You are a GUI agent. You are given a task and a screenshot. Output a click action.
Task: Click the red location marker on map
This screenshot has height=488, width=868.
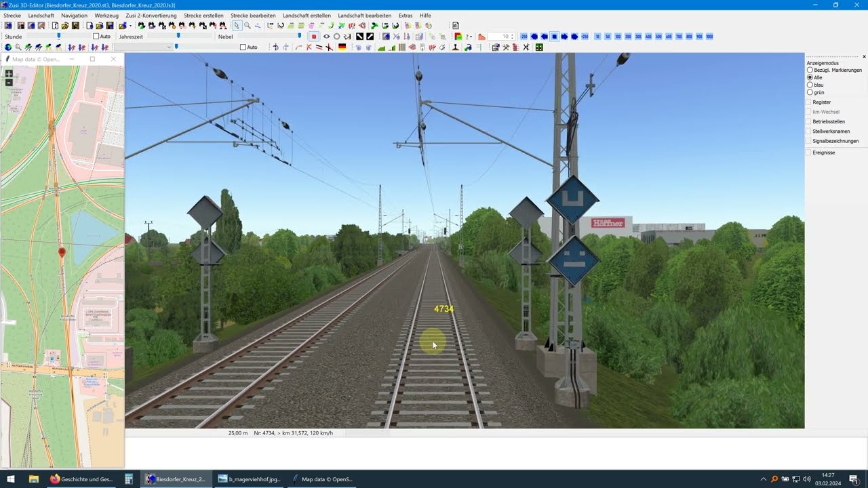62,253
